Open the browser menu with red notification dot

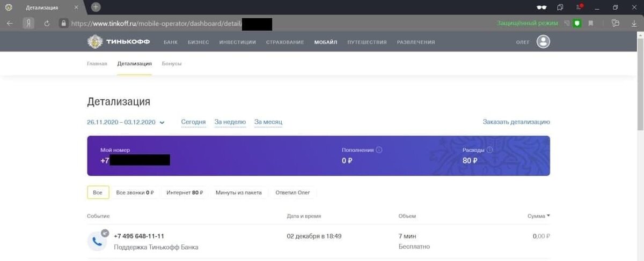[579, 7]
